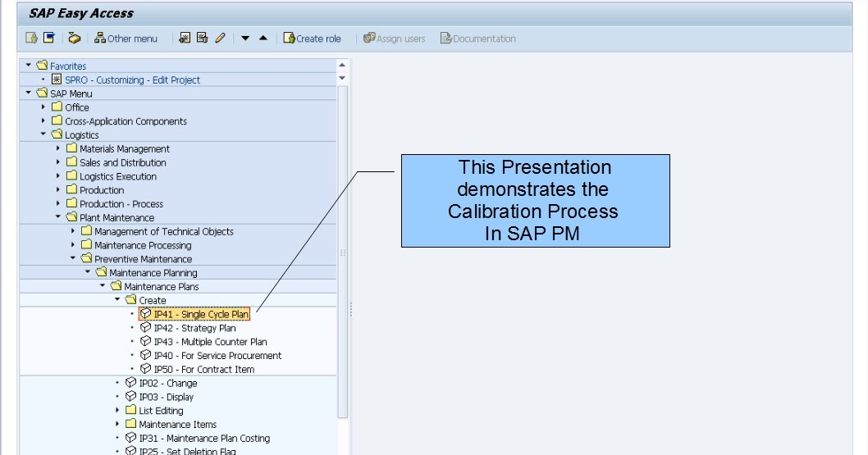Select IP41 - Single Cycle Plan
The image size is (868, 455).
202,314
